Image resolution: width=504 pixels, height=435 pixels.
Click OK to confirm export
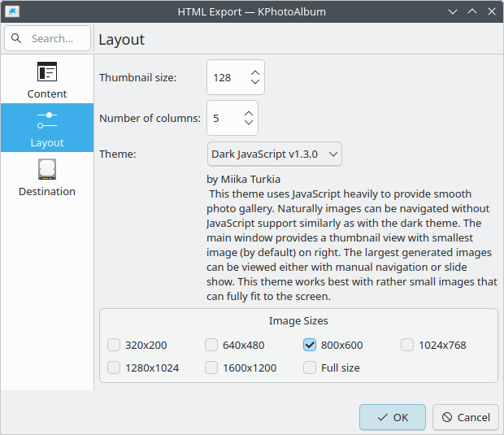392,417
